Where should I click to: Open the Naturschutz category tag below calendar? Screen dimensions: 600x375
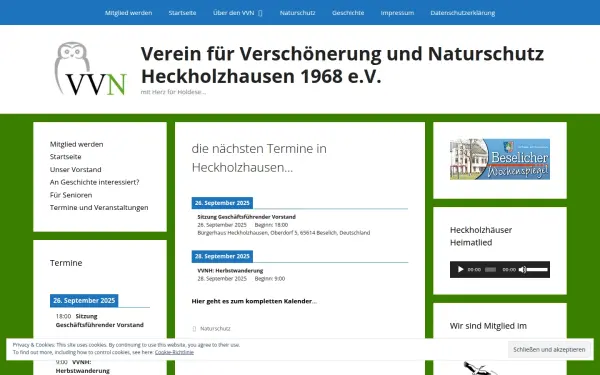point(215,328)
